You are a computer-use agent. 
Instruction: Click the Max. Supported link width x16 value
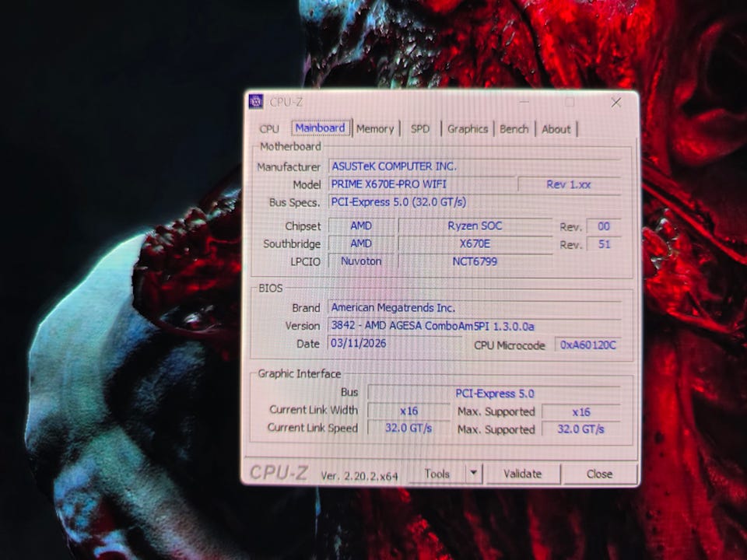tap(581, 411)
